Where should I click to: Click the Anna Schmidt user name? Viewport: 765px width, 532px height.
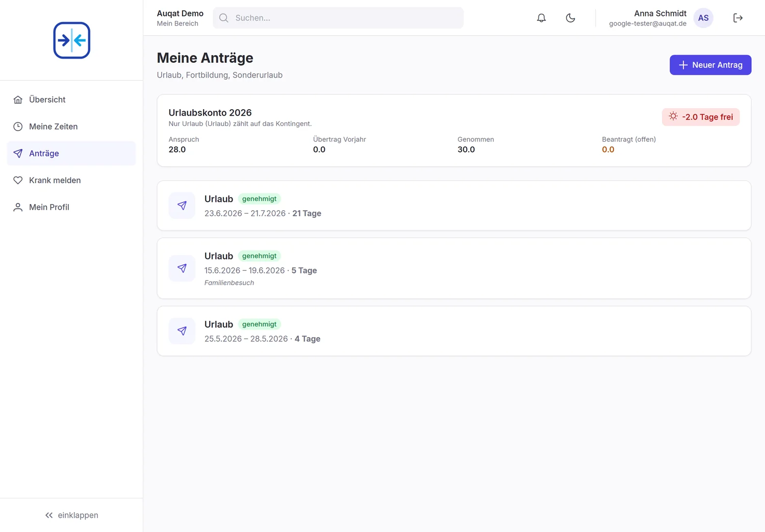(660, 13)
